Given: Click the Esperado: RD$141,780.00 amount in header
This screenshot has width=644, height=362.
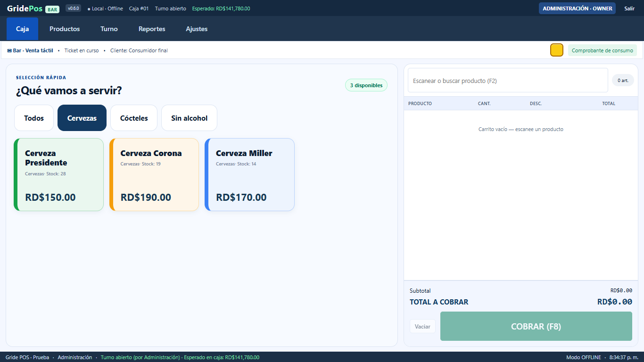Looking at the screenshot, I should (x=221, y=8).
